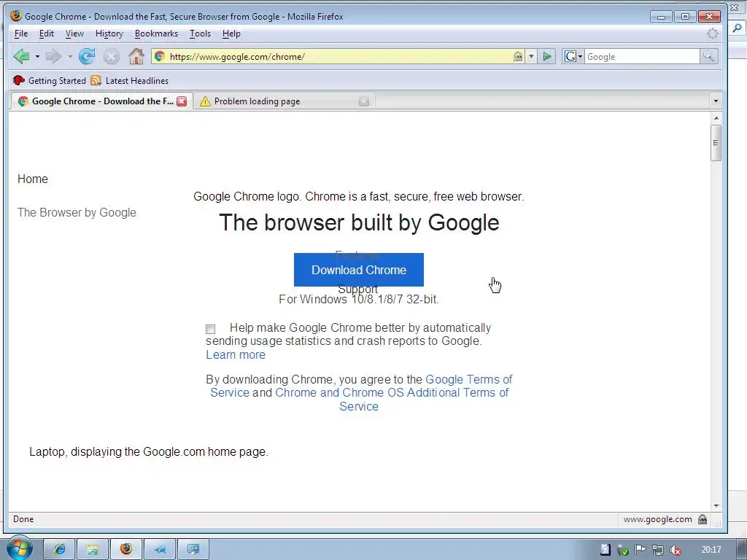Open the History menu
The image size is (747, 560).
click(109, 34)
